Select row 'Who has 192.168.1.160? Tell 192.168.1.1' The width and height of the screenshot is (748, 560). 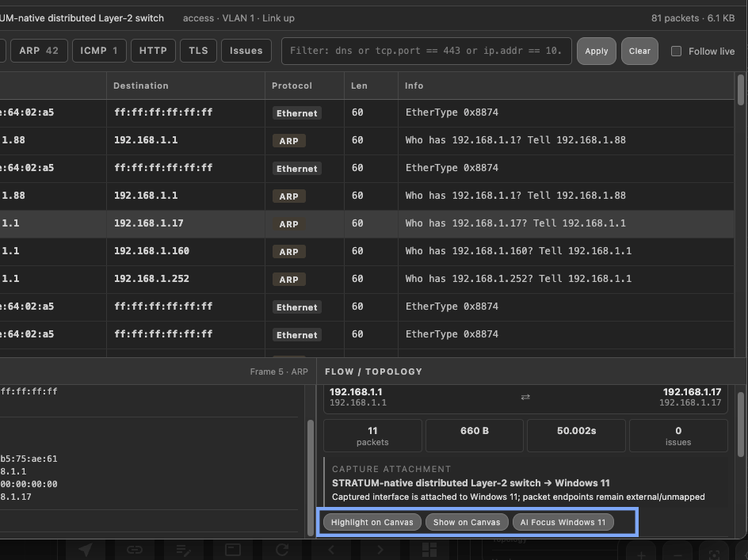point(367,251)
